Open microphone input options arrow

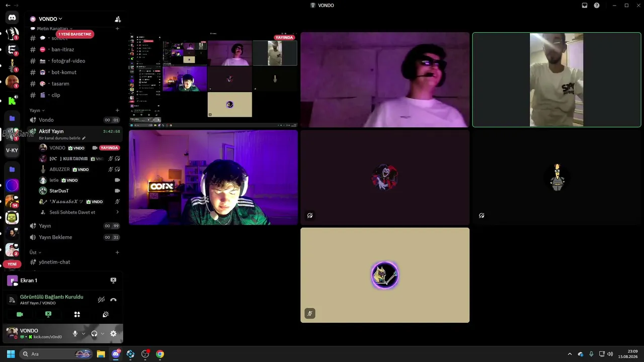coord(84,333)
